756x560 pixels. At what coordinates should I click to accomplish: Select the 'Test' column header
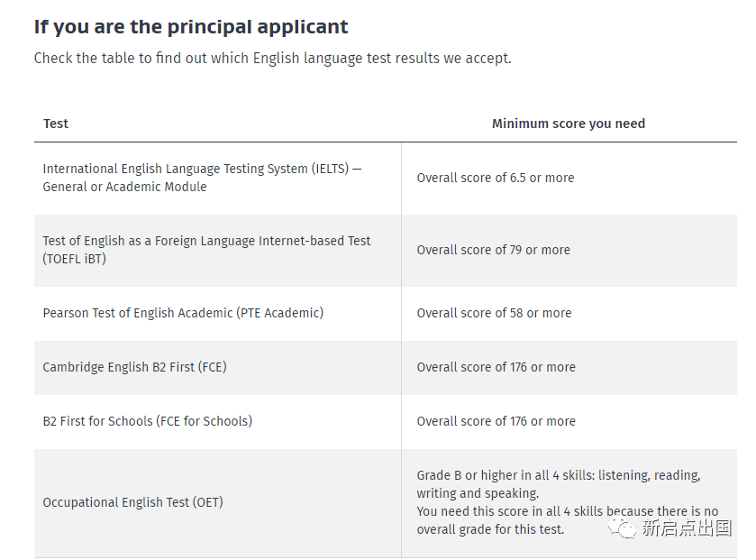tap(56, 124)
